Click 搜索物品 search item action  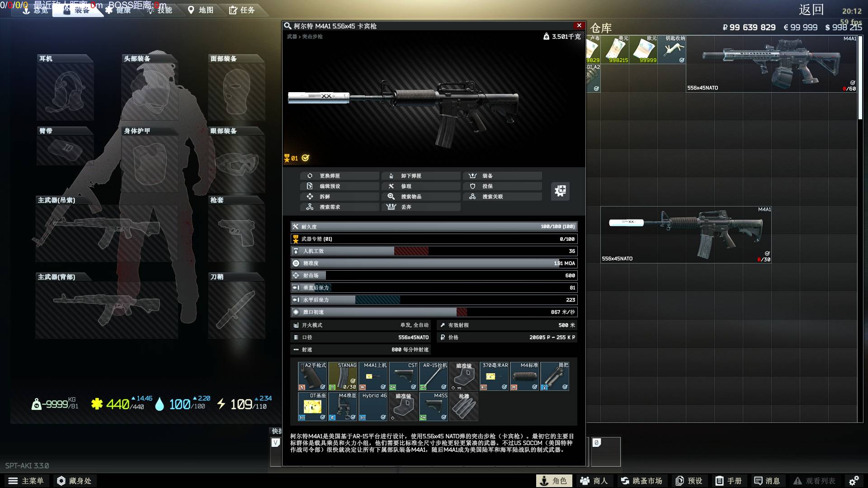[421, 197]
